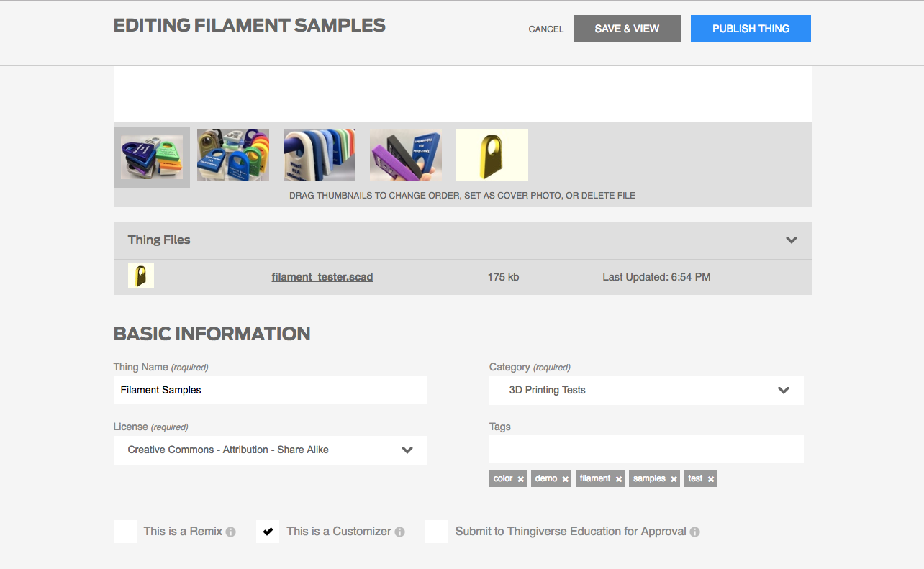Viewport: 924px width, 569px height.
Task: Click the Thing Files header label
Action: (159, 240)
